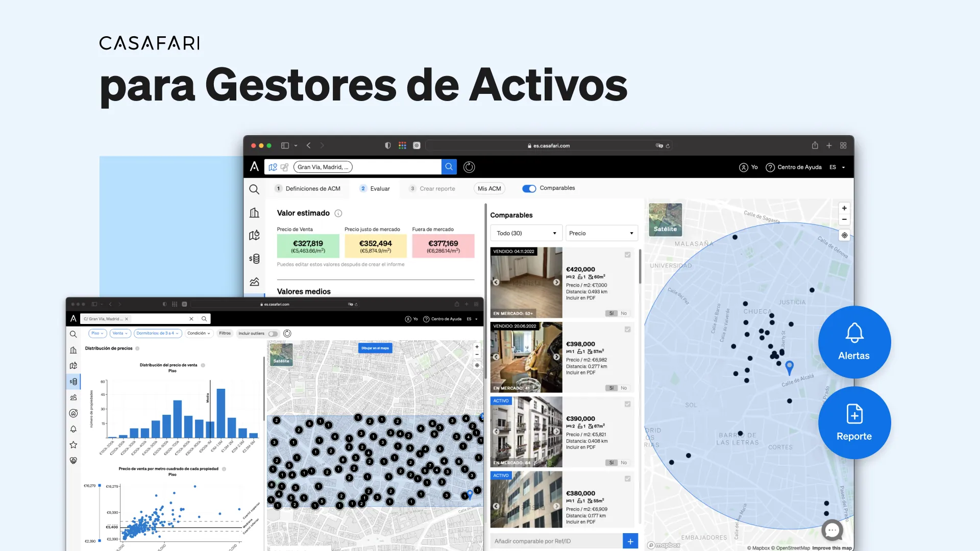Check the €420,000 listing checkbox
The image size is (980, 551).
click(627, 255)
